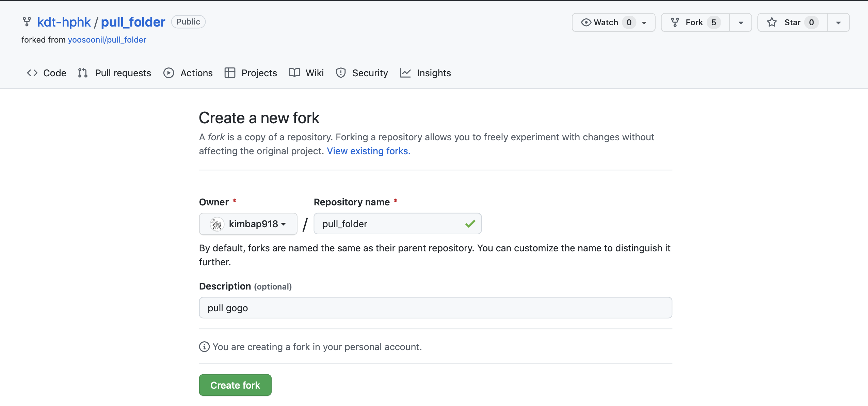This screenshot has width=868, height=406.
Task: Click the Projects table icon
Action: 230,73
